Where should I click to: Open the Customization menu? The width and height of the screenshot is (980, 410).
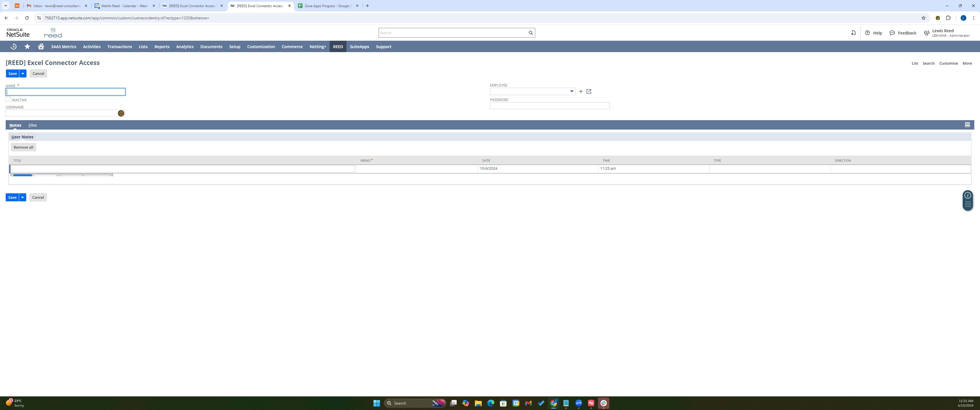point(261,46)
